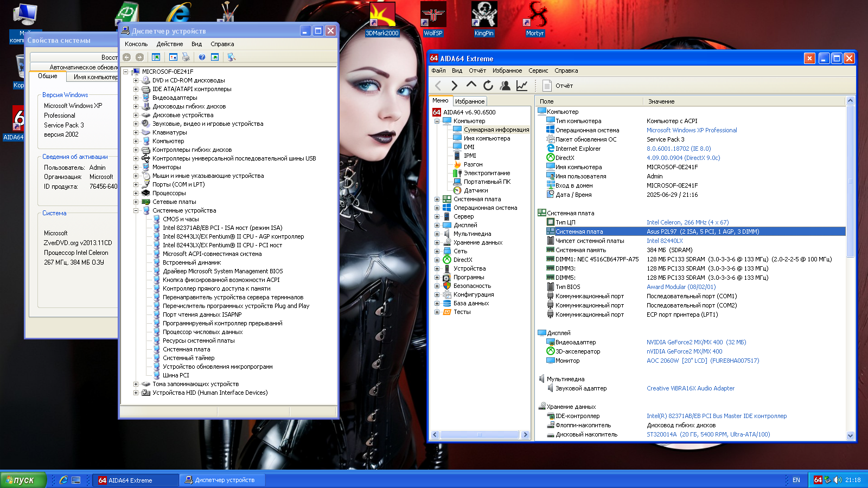Image resolution: width=868 pixels, height=488 pixels.
Task: Click the user manager icon in AIDA64
Action: click(505, 85)
